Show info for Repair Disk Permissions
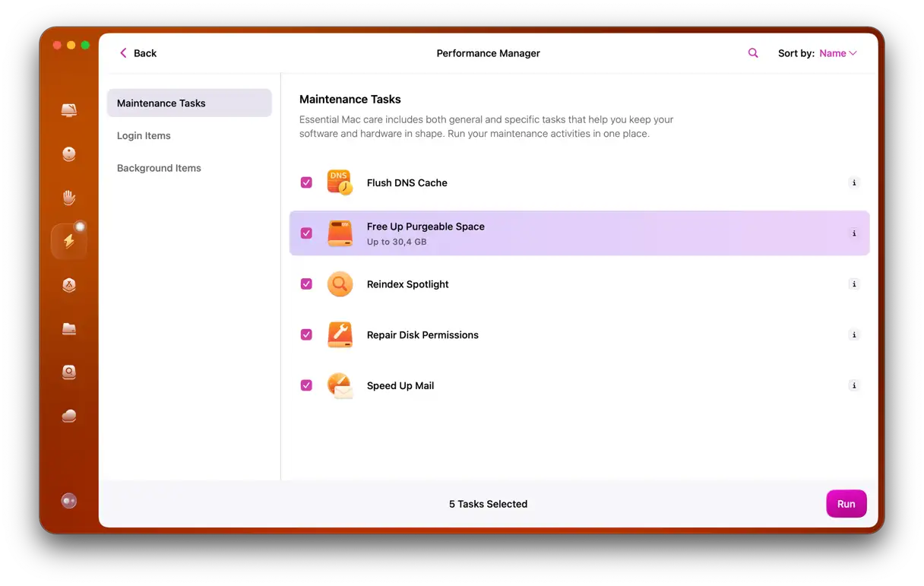924x586 pixels. point(854,335)
